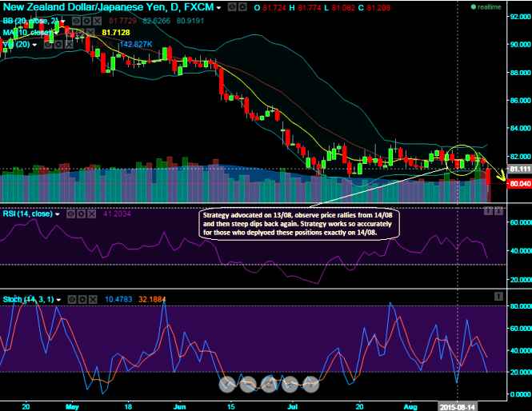Remove the MA (10, close) indicator
Image resolution: width=532 pixels, height=411 pixels.
(90, 33)
